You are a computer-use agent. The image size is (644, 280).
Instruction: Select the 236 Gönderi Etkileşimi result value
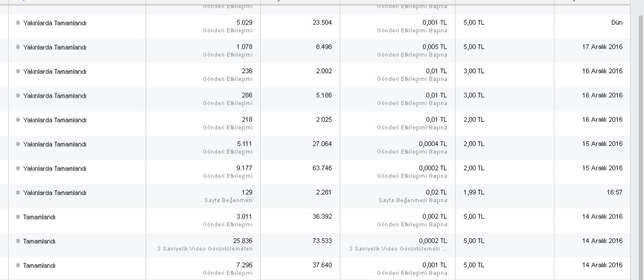(x=247, y=71)
